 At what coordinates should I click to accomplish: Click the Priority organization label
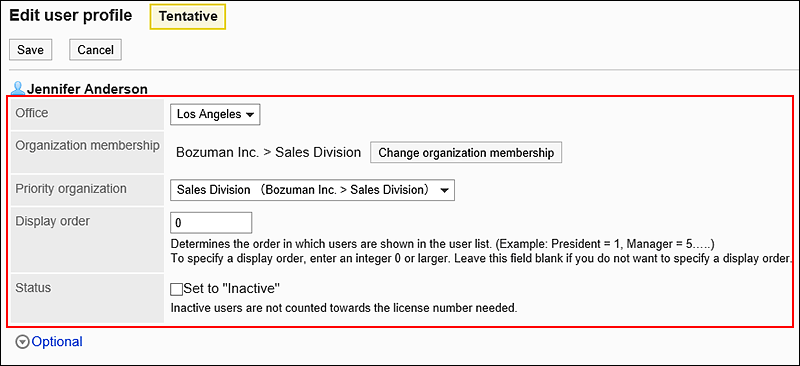coord(71,188)
